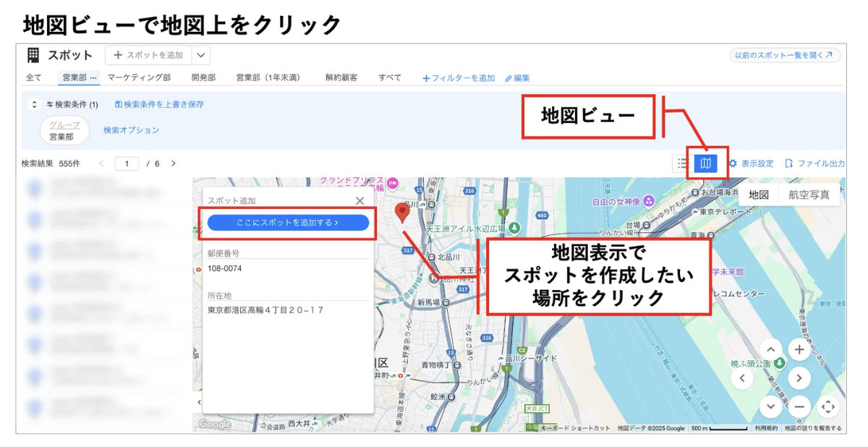Screen dimensions: 868x447
Task: Pan the map up
Action: (x=770, y=349)
